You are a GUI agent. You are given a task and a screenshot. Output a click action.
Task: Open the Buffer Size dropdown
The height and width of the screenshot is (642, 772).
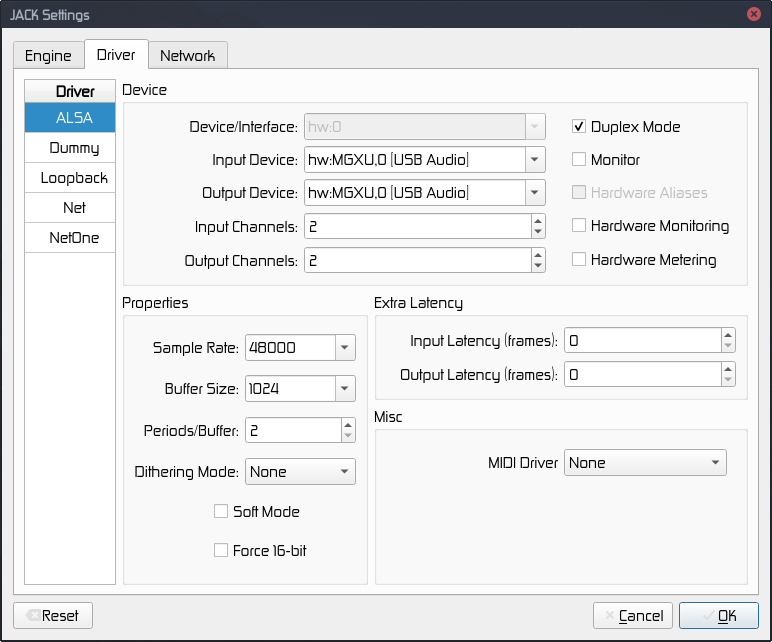[345, 389]
